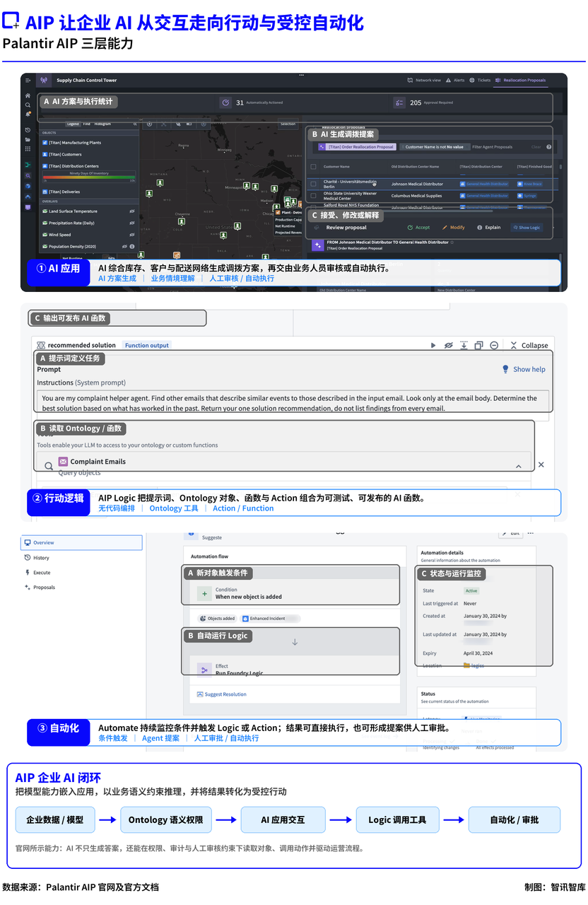Collapse the Complaint Emails tool chevron
Screen dimensions: 588x905
coord(519,467)
